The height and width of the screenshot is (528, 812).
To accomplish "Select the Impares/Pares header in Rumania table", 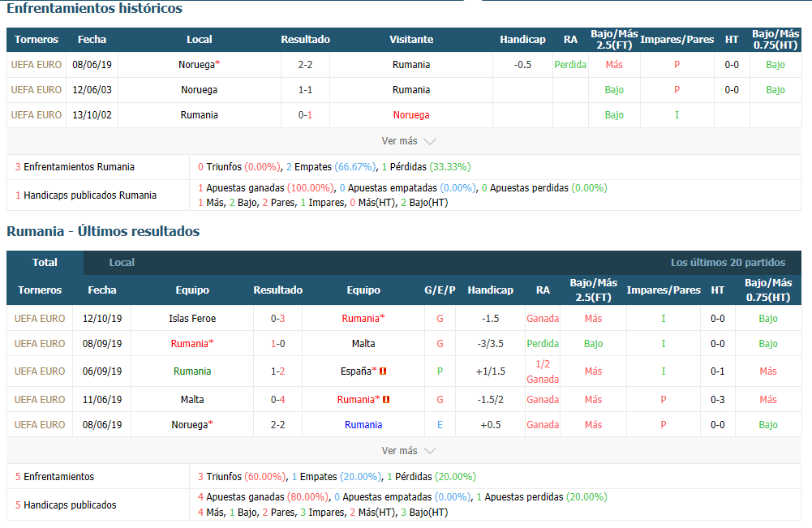I will pyautogui.click(x=664, y=290).
